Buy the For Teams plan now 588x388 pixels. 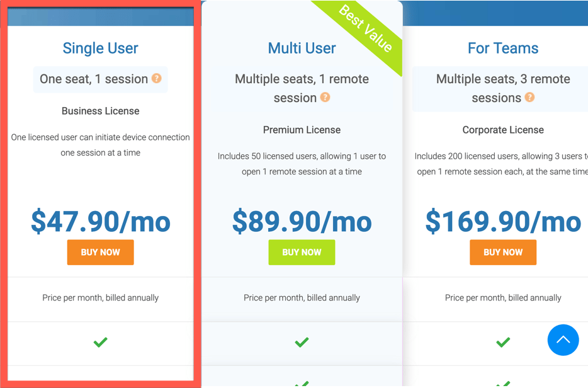click(x=503, y=252)
